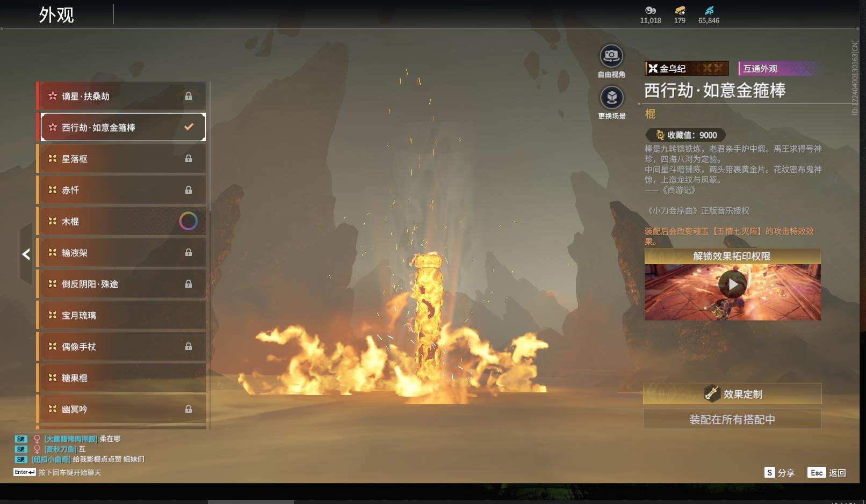Click the lock icon on 输液架
The image size is (866, 504).
click(189, 252)
